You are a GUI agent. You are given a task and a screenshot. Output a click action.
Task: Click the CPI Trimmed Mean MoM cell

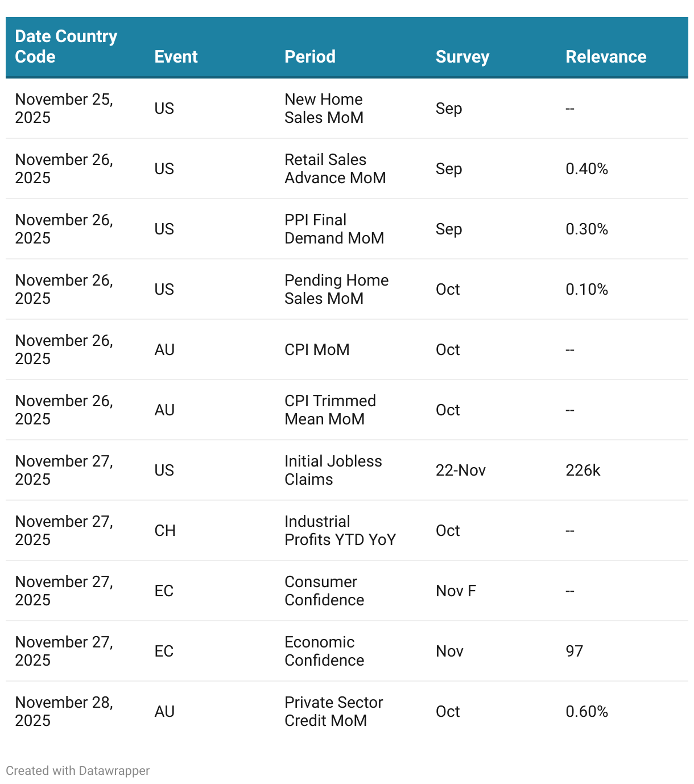click(330, 410)
